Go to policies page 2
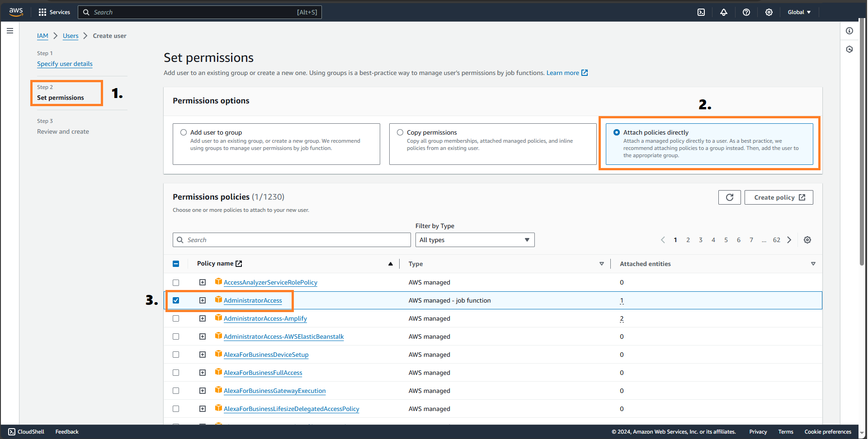This screenshot has height=439, width=868. pyautogui.click(x=688, y=240)
